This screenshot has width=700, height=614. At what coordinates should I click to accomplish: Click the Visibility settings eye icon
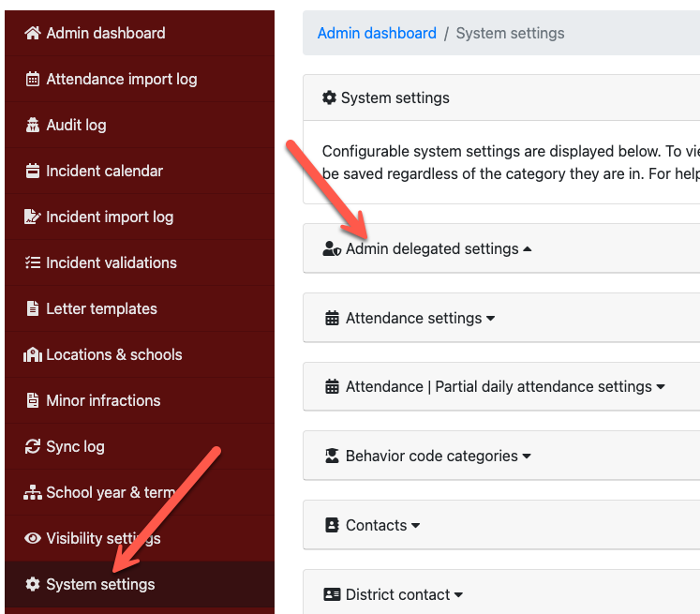click(x=33, y=539)
